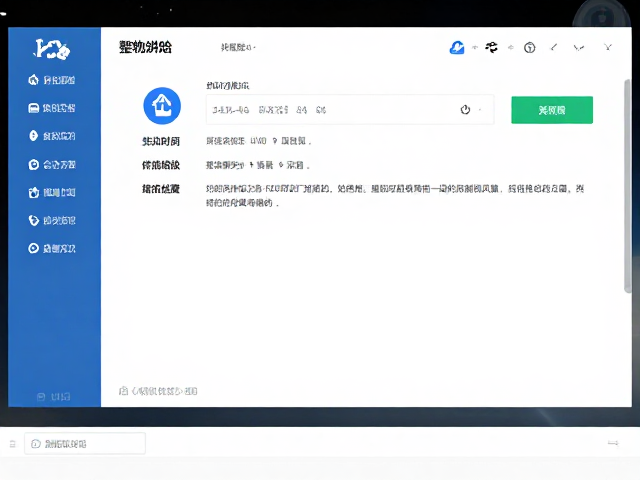Open the circled info icon in header

click(x=529, y=48)
